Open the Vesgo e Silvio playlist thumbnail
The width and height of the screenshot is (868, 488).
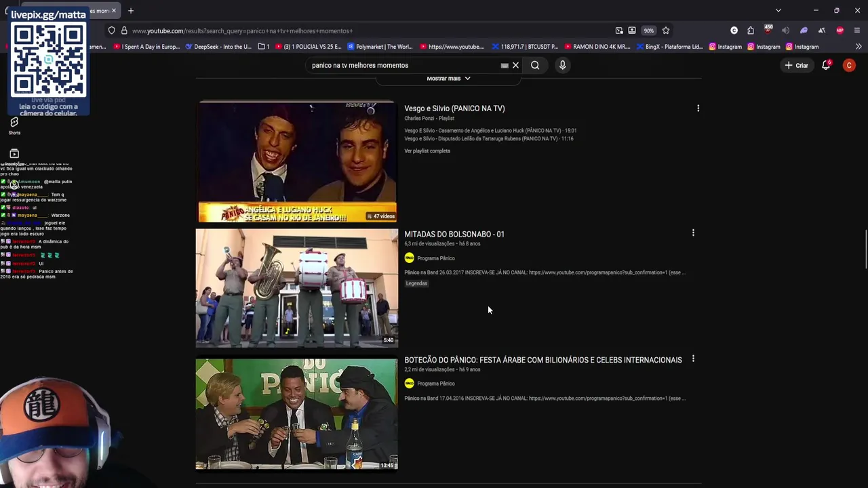point(297,161)
